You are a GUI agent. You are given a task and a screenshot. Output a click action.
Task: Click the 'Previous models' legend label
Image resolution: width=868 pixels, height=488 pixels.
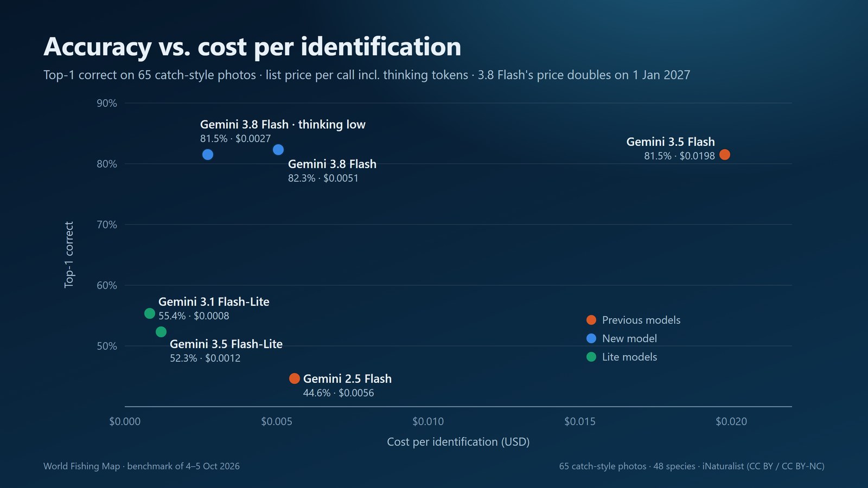click(641, 320)
